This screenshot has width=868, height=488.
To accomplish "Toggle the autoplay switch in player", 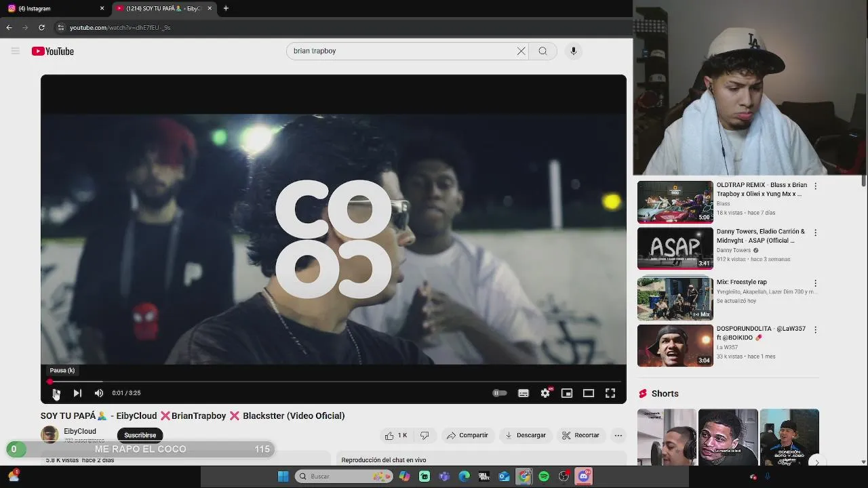I will 500,393.
